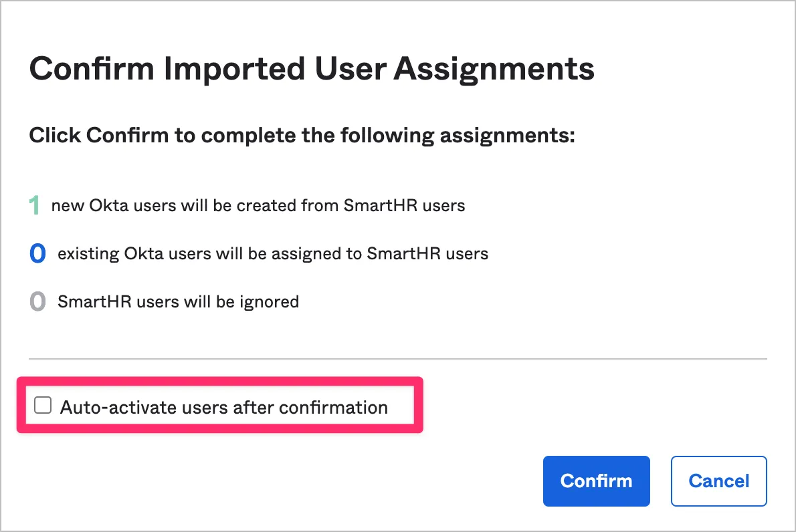
Task: Click the "Auto-activate users after confirmation" label text
Action: tap(223, 407)
